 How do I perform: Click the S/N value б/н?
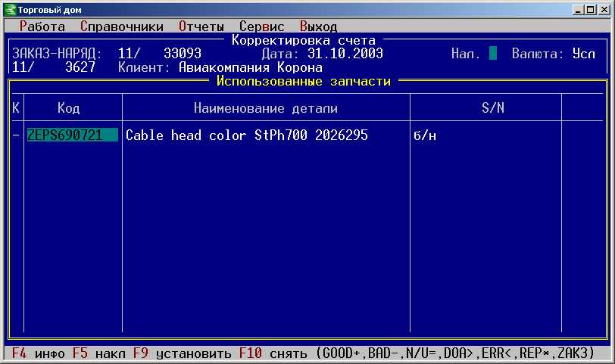click(425, 135)
